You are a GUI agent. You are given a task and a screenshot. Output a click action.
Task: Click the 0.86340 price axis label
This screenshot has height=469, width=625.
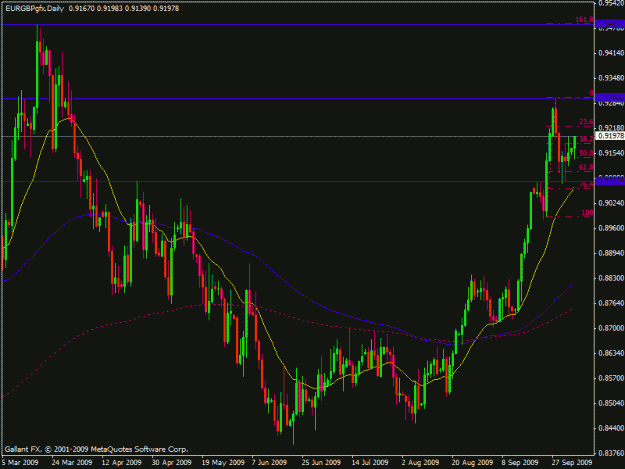click(x=611, y=353)
